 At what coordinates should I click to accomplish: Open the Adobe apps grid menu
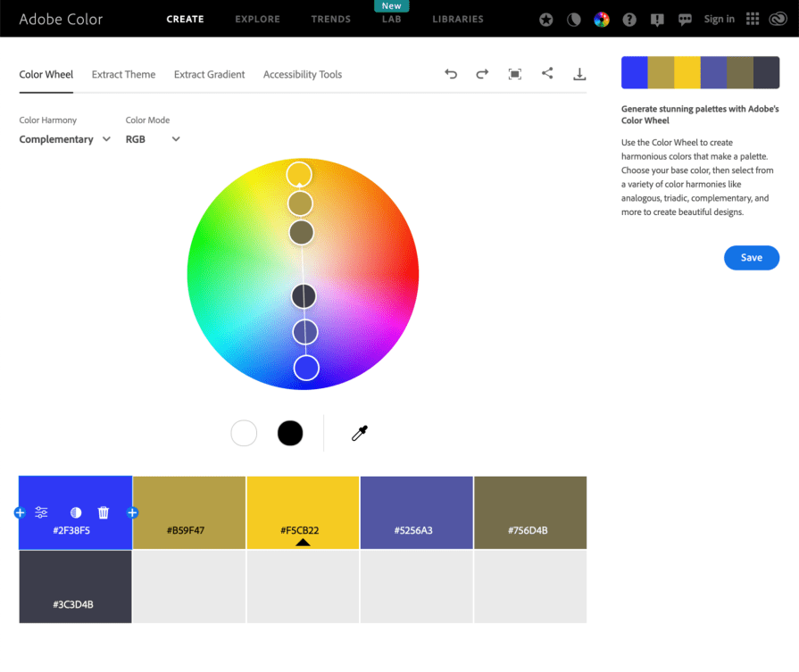753,19
